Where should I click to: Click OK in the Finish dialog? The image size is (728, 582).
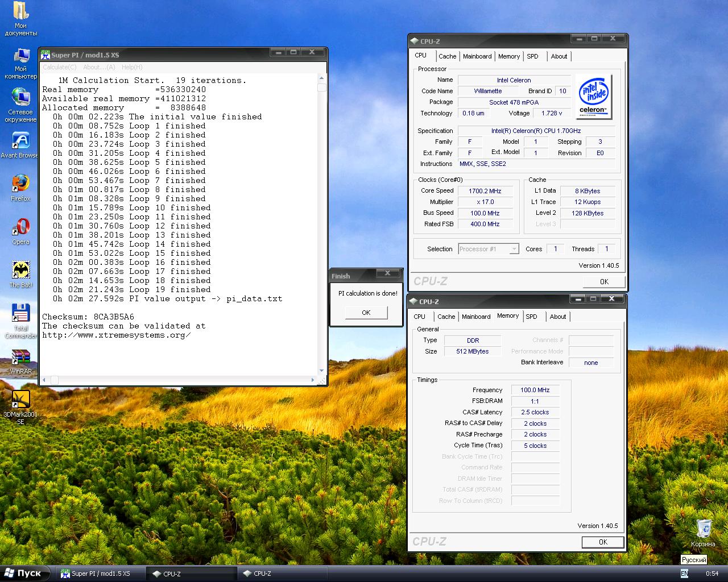pyautogui.click(x=366, y=313)
